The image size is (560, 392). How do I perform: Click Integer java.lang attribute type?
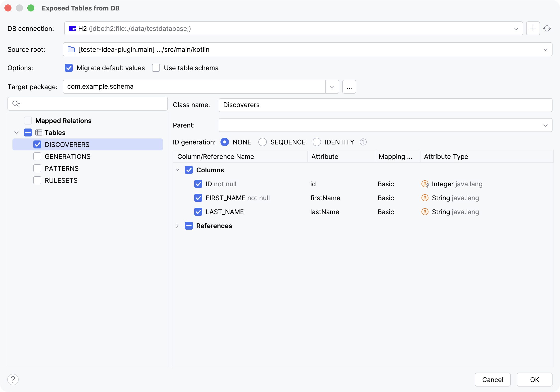click(457, 184)
